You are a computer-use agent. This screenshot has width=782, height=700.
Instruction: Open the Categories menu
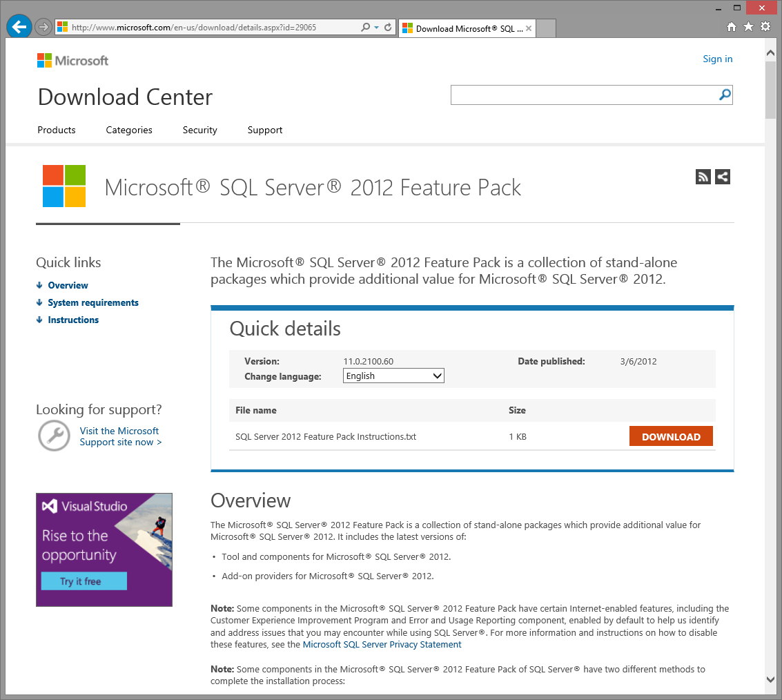click(x=129, y=130)
